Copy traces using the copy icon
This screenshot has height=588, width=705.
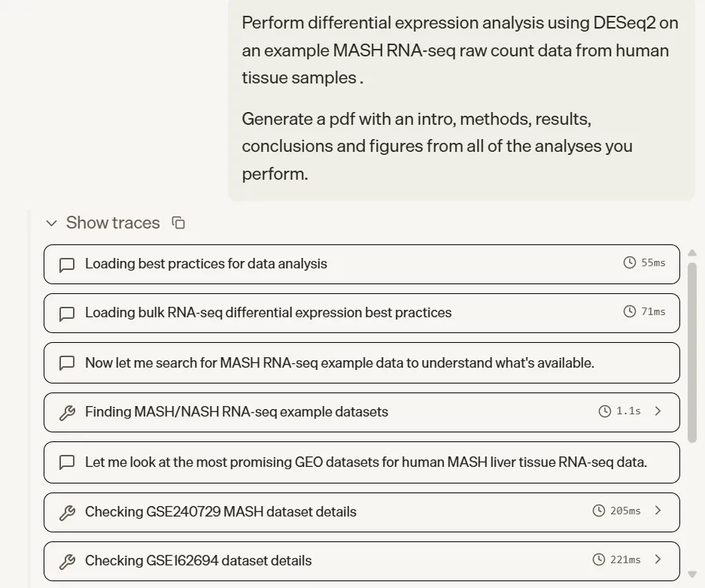178,223
